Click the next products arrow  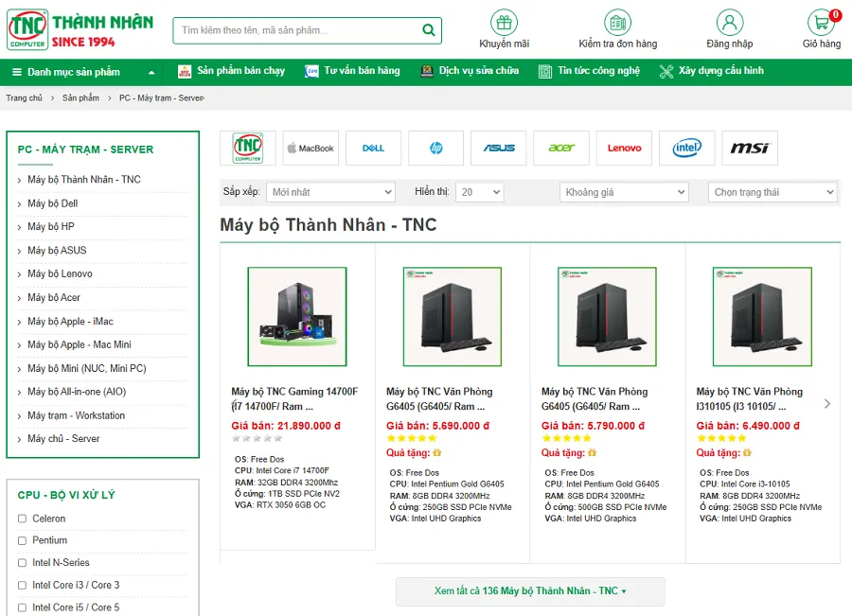tap(827, 404)
